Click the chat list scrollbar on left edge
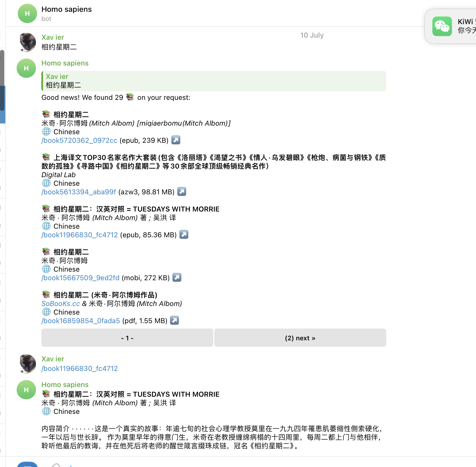476x467 pixels. [x=2, y=81]
